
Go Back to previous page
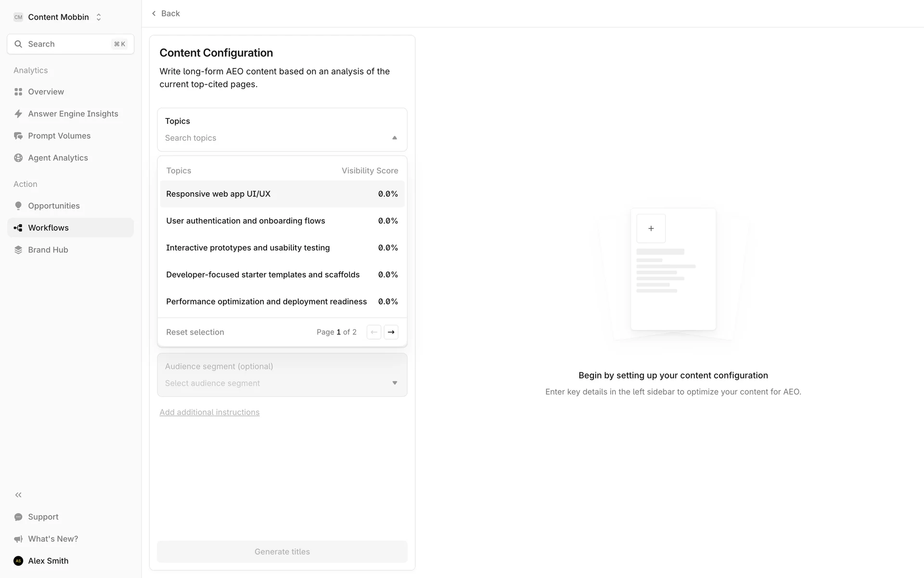166,13
